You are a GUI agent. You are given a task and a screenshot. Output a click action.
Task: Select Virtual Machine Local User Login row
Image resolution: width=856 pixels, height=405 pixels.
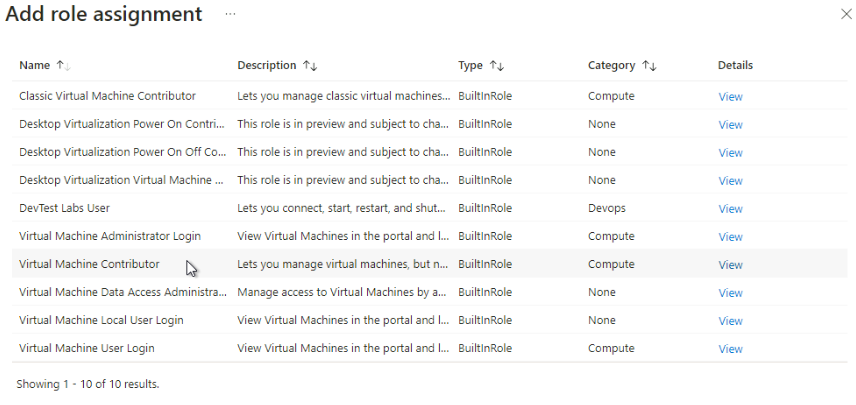point(101,320)
